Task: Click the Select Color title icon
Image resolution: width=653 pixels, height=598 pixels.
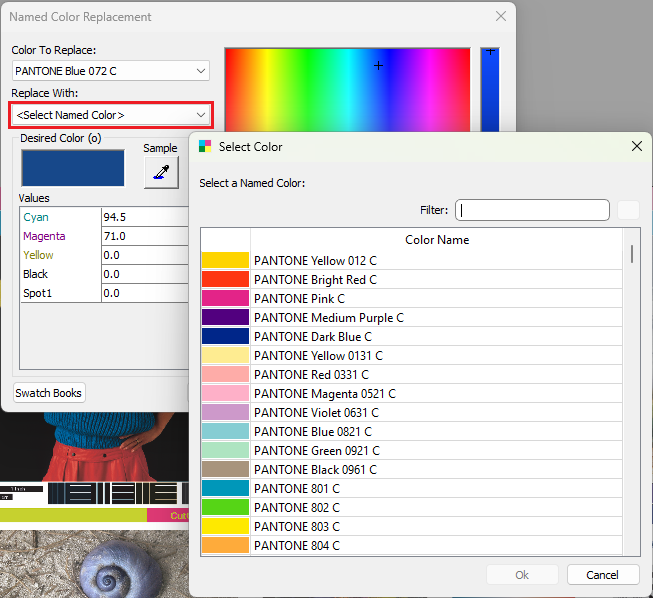Action: (x=205, y=146)
